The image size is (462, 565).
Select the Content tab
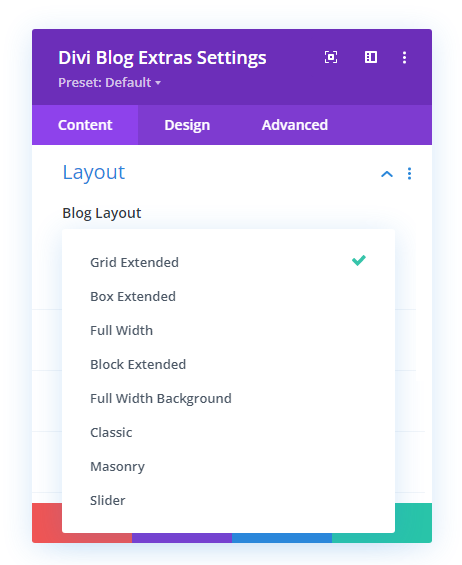(85, 125)
